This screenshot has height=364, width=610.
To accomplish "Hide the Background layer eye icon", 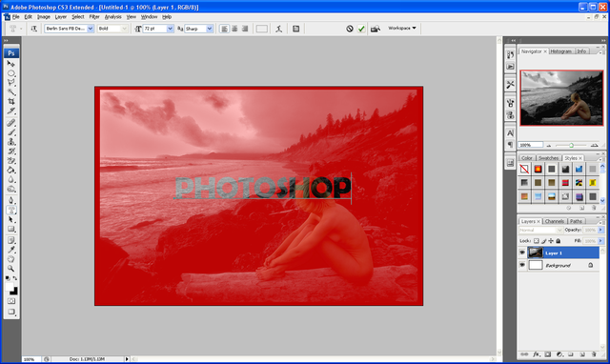I will click(x=522, y=265).
